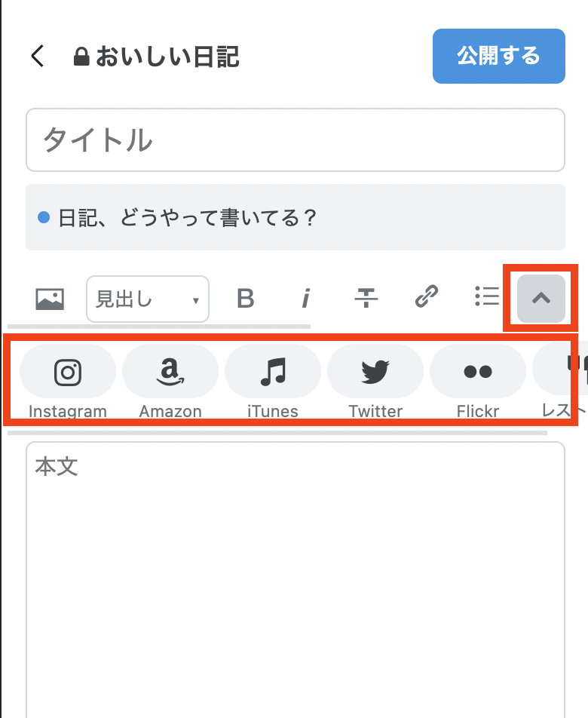Click the 公開する publish button

pos(499,56)
